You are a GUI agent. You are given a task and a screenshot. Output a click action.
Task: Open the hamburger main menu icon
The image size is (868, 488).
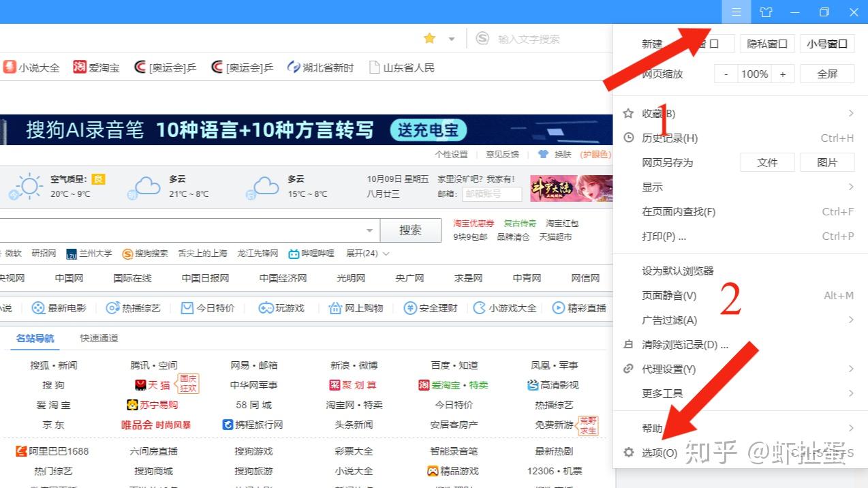pyautogui.click(x=737, y=12)
